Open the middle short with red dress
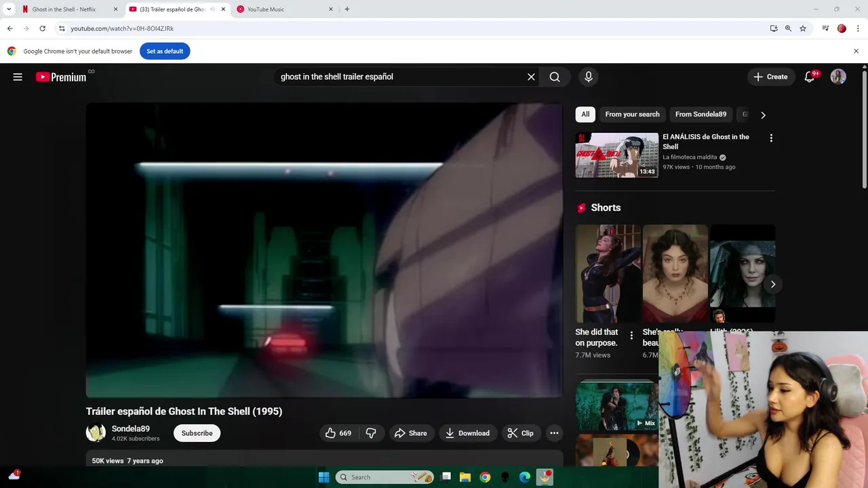868x488 pixels. [675, 274]
